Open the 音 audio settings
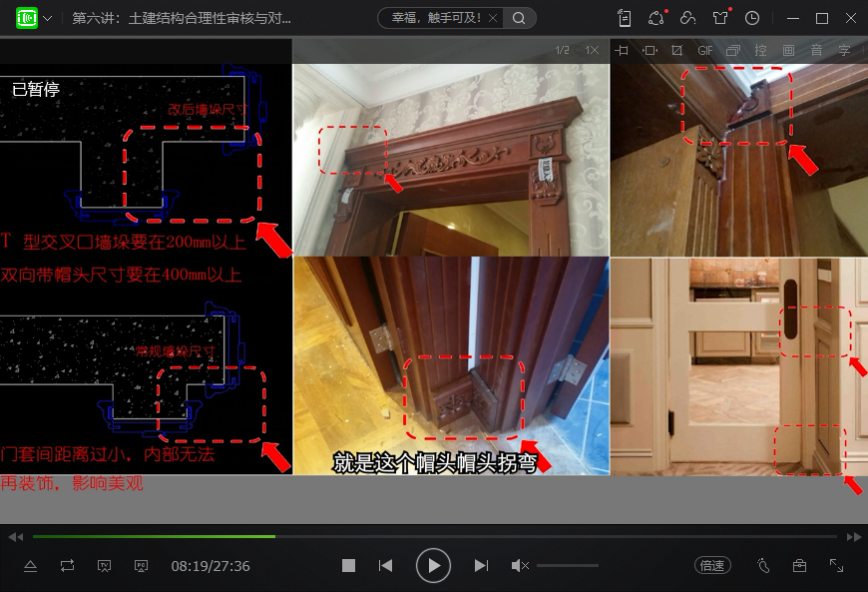 (x=816, y=50)
